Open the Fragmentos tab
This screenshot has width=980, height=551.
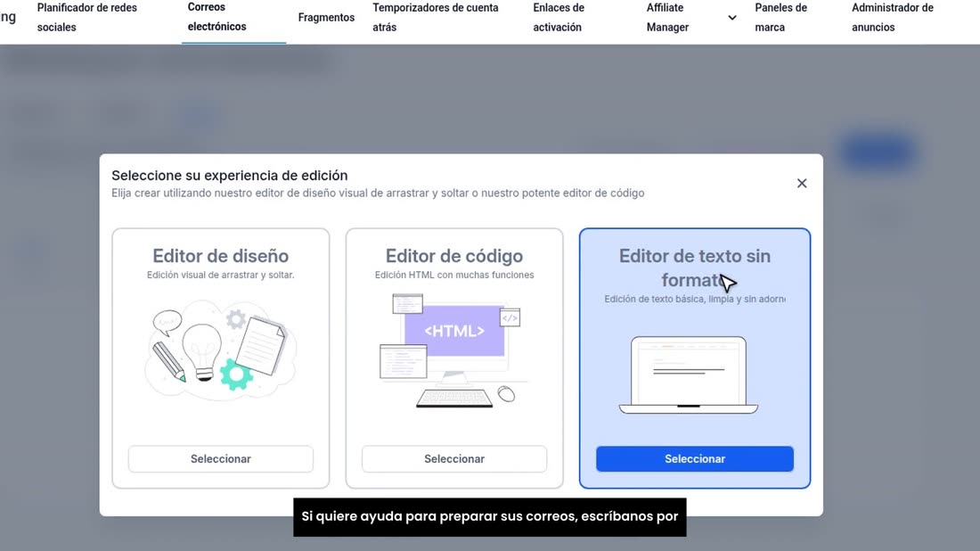(x=326, y=18)
